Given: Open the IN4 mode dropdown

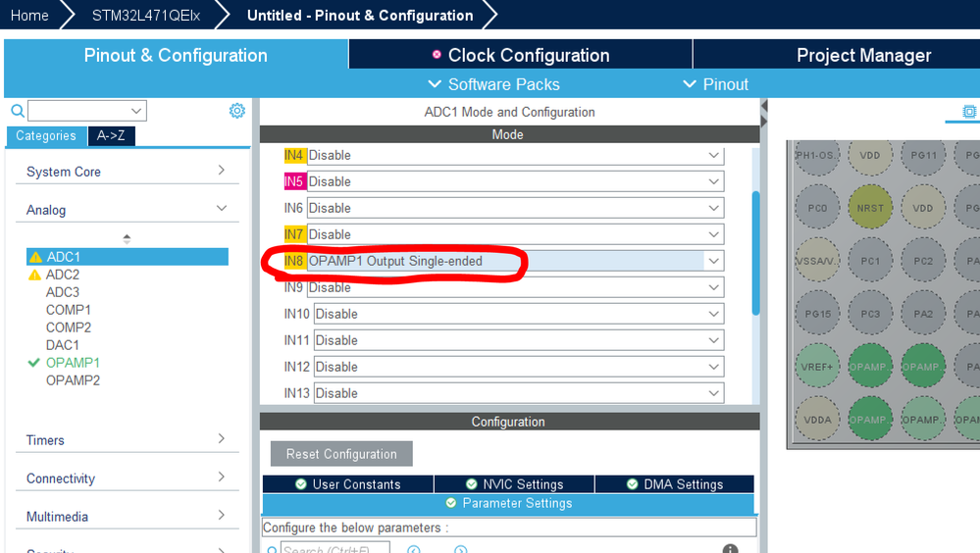Looking at the screenshot, I should 516,155.
